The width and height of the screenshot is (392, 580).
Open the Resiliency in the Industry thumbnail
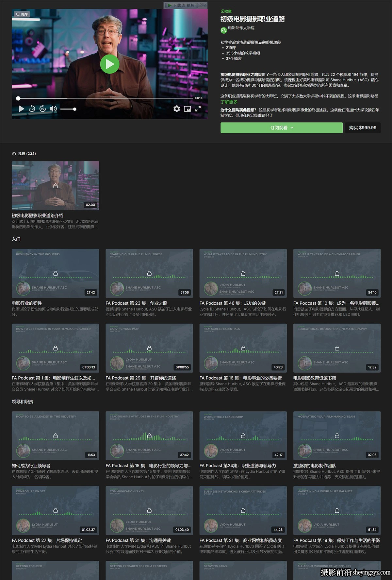[x=56, y=273]
